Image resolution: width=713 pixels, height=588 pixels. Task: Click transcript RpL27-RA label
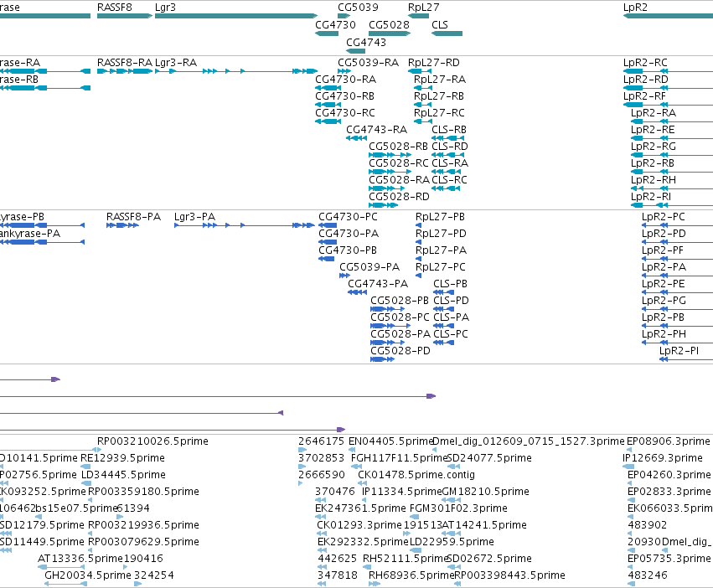(x=440, y=79)
